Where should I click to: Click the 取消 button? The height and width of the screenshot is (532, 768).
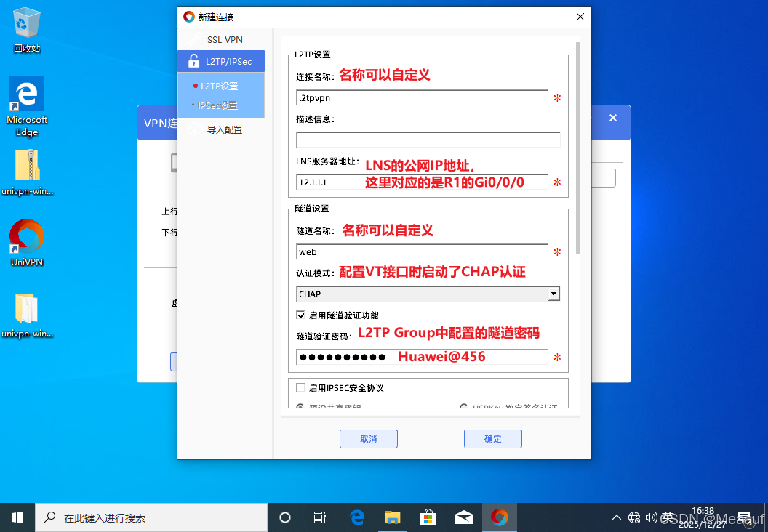(x=368, y=438)
